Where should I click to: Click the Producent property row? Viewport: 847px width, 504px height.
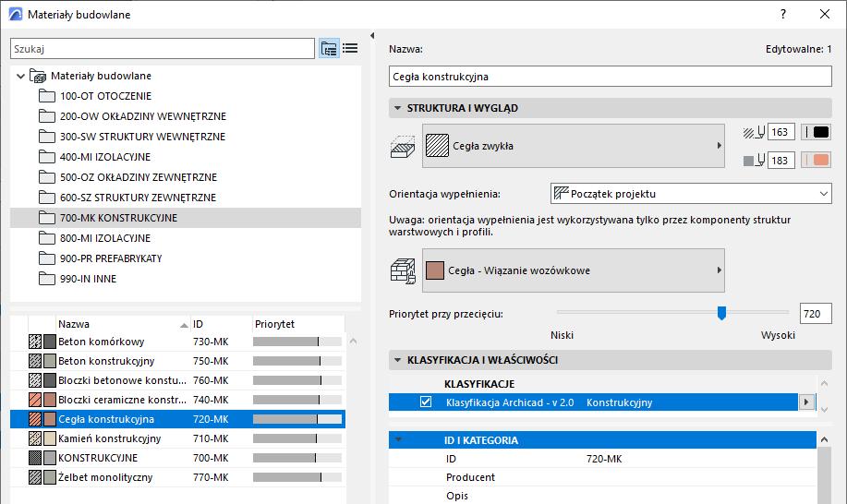(x=603, y=477)
